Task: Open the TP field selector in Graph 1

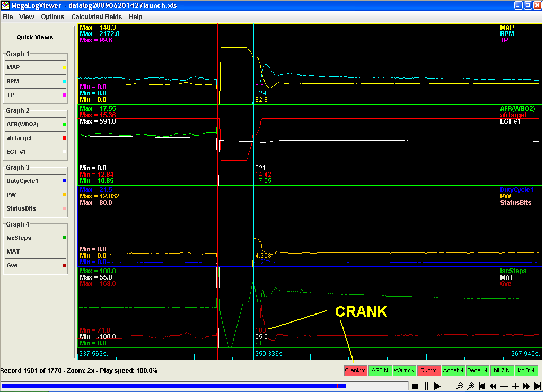Action: (x=36, y=95)
